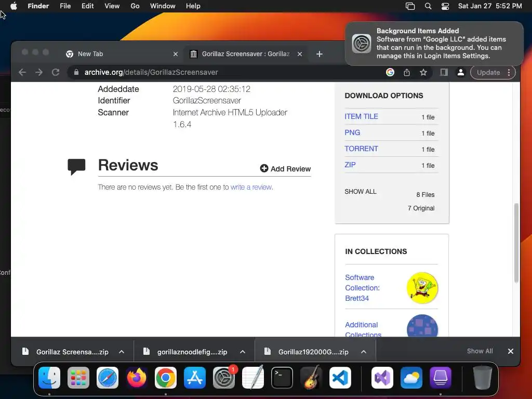Open the Apple menu
The width and height of the screenshot is (532, 399).
(14, 6)
